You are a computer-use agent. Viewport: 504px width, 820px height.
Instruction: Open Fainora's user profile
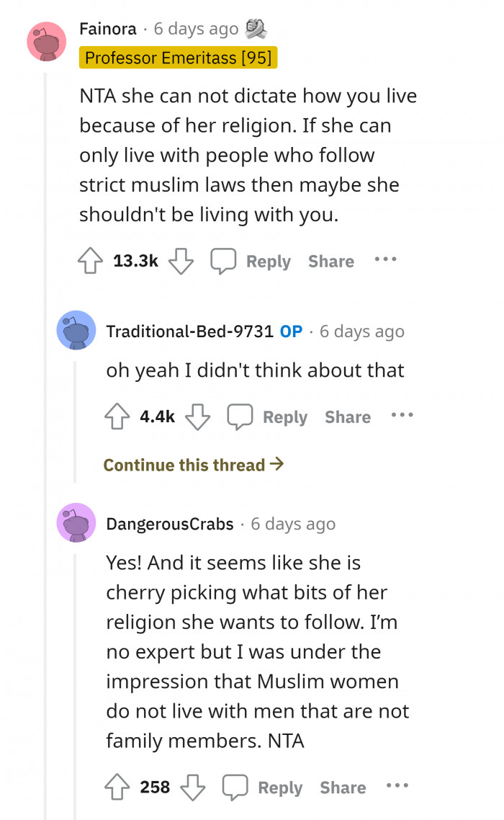pos(108,29)
